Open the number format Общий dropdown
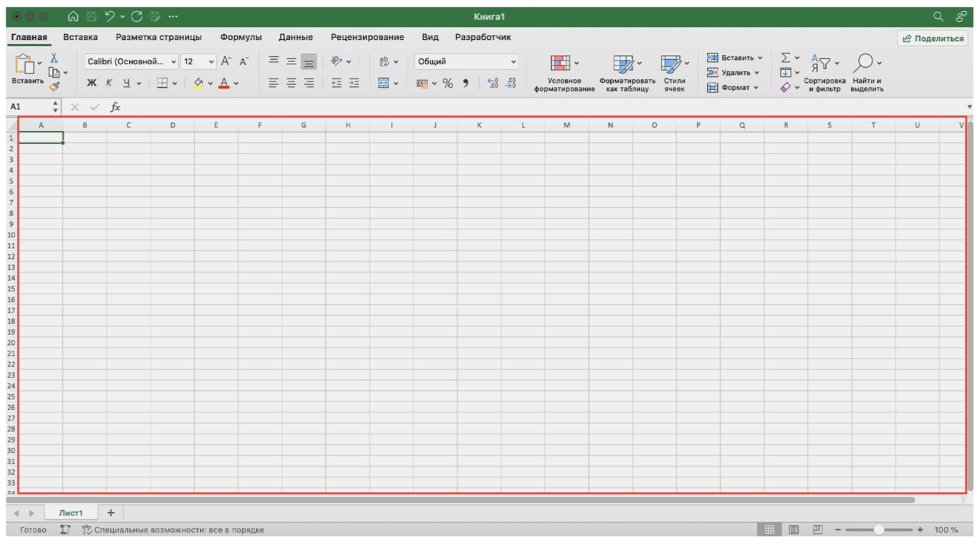This screenshot has width=980, height=544. pos(513,62)
